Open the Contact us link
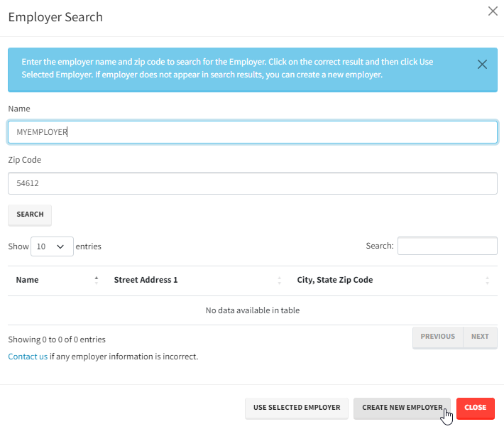The width and height of the screenshot is (504, 429). (28, 357)
